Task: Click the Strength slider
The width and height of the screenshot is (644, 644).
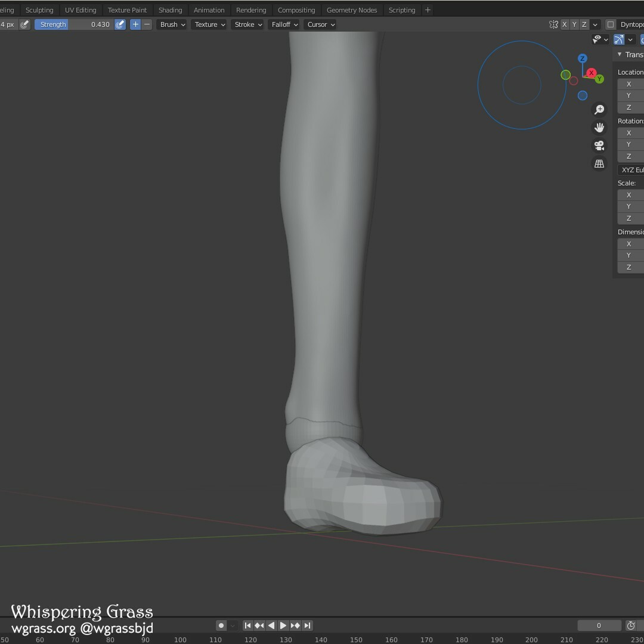Action: 75,24
